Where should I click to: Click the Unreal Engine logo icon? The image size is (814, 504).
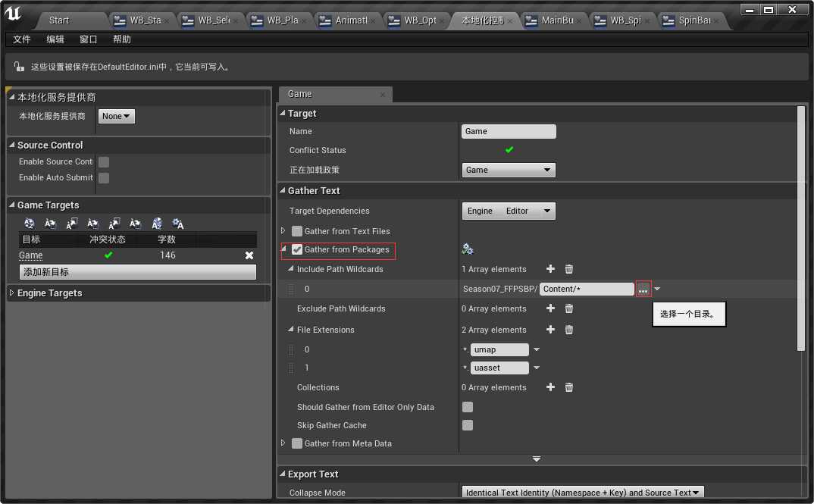coord(13,13)
